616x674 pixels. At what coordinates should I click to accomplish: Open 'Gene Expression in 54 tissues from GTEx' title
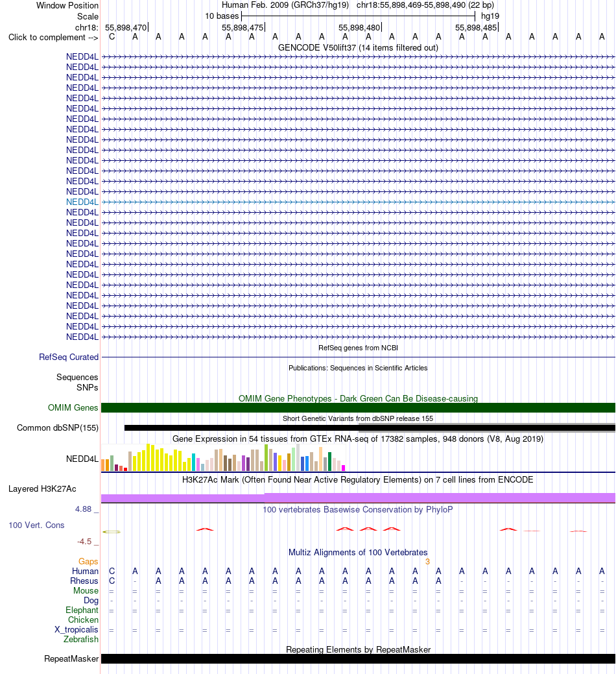click(x=358, y=439)
